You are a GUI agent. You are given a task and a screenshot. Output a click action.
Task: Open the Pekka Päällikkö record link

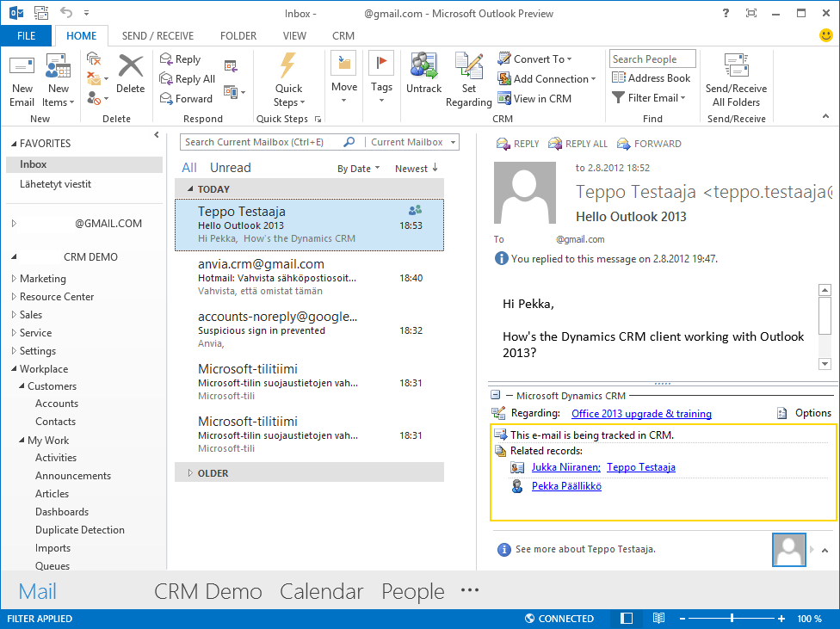point(566,486)
